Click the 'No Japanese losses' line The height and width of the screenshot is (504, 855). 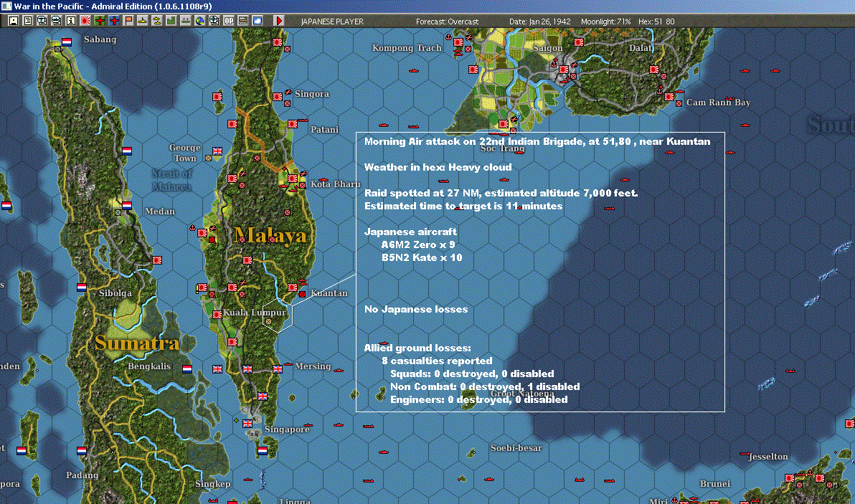click(416, 310)
